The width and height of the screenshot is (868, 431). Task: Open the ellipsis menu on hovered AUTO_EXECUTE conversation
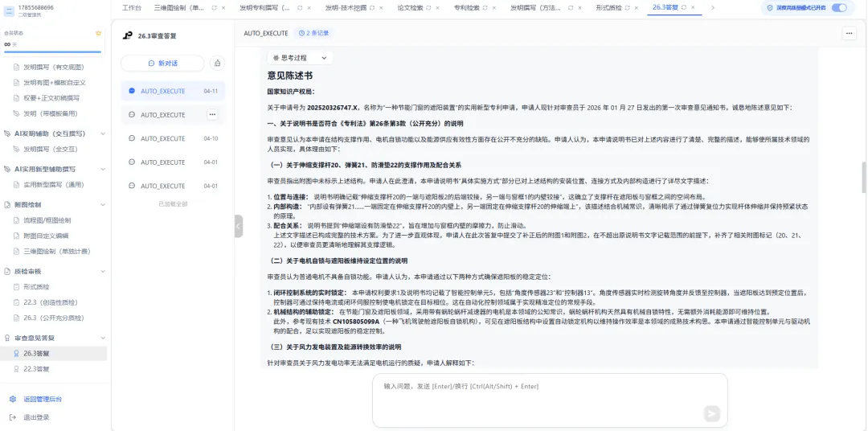point(212,114)
